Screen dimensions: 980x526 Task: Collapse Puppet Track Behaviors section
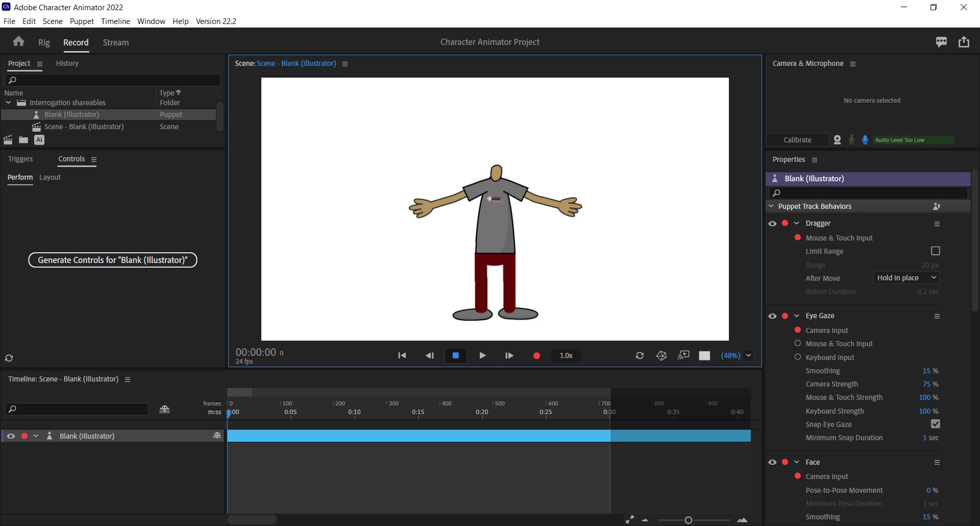(x=771, y=206)
